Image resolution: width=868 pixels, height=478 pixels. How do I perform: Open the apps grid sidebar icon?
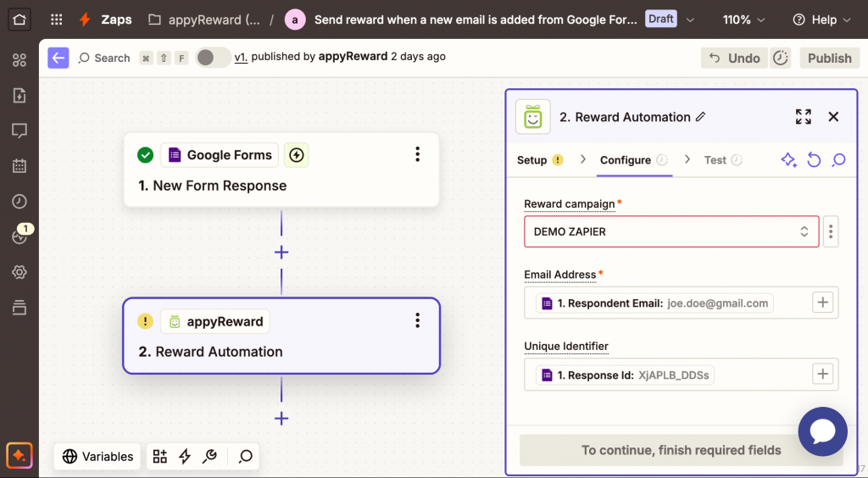pyautogui.click(x=19, y=59)
